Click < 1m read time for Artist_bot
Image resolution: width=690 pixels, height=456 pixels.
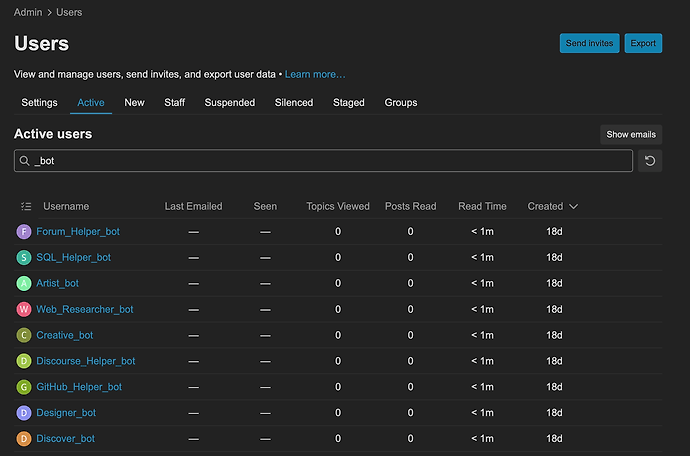482,283
